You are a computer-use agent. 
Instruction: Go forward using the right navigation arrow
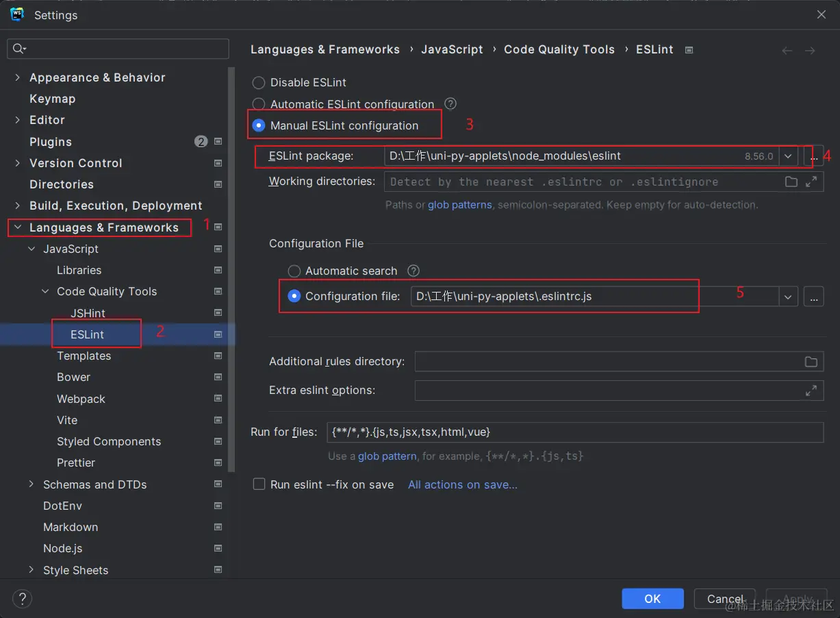point(810,50)
